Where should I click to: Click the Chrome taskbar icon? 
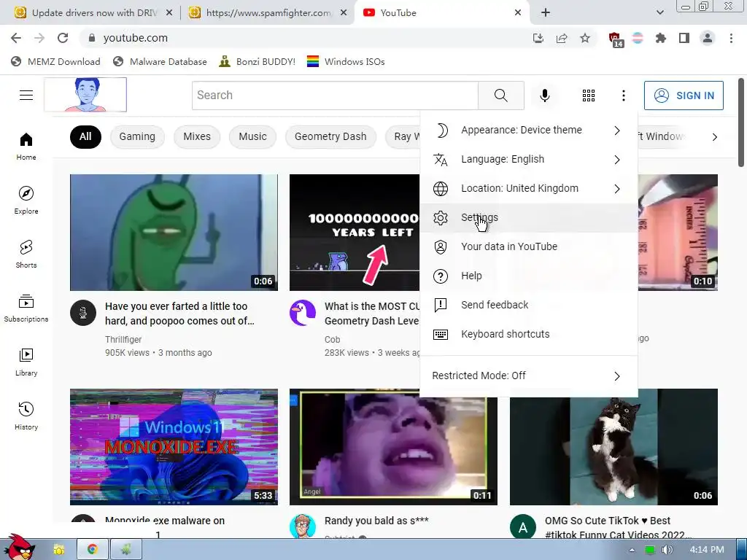pyautogui.click(x=93, y=550)
